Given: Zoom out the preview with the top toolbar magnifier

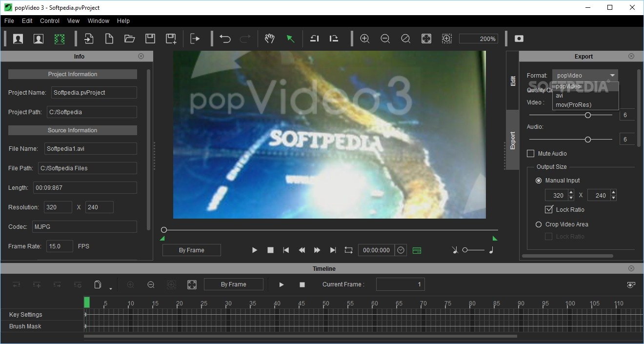Looking at the screenshot, I should [385, 39].
